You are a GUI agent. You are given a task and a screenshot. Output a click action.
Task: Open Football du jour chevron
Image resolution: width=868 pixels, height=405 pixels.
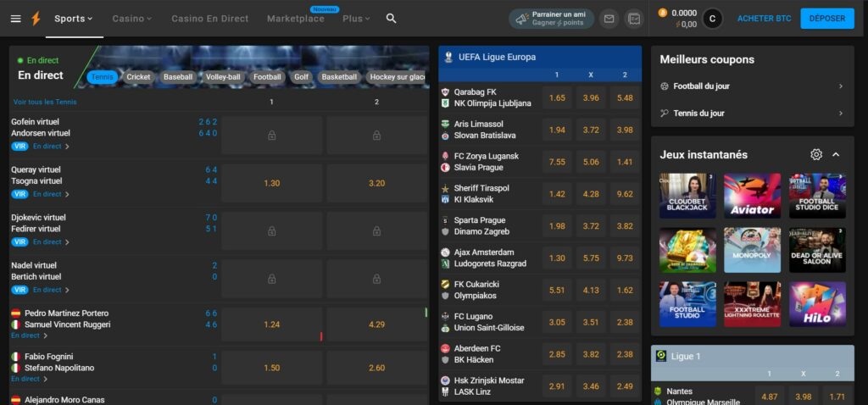840,86
